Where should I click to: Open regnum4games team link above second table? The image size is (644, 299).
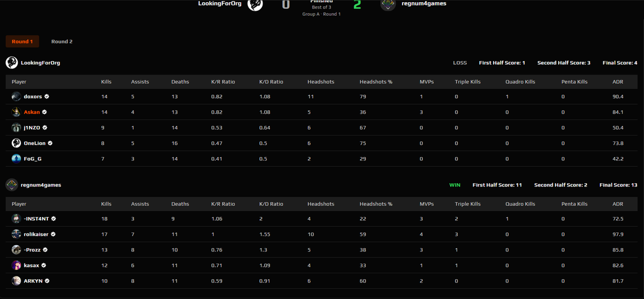coord(41,185)
